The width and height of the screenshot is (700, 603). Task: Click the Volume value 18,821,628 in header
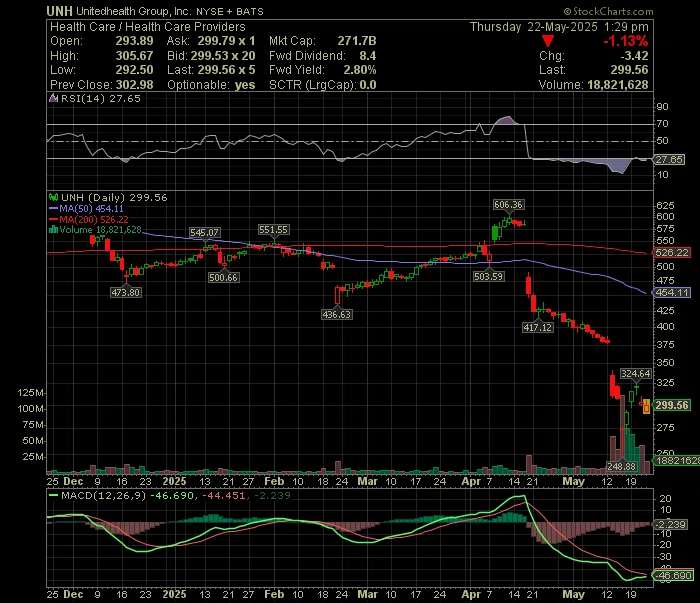click(x=618, y=85)
